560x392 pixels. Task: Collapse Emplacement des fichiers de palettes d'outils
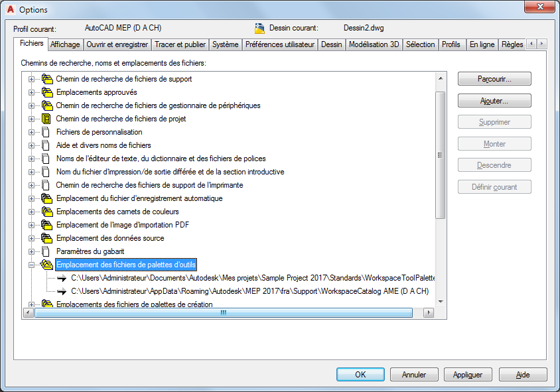[x=31, y=265]
